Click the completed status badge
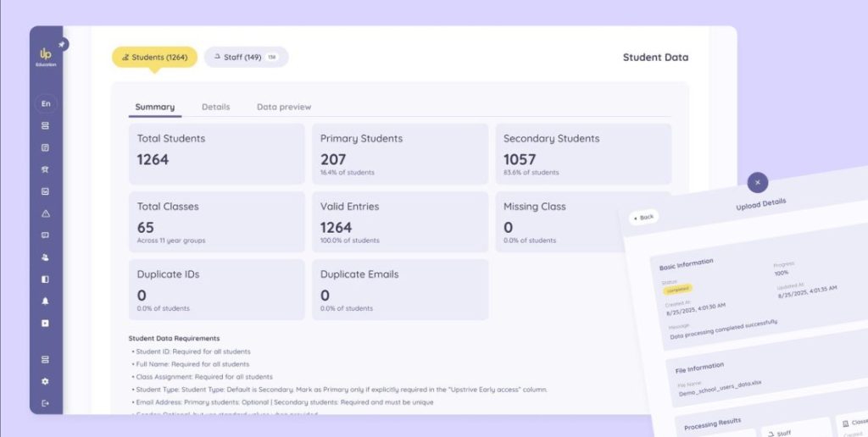The height and width of the screenshot is (437, 868). click(x=677, y=290)
